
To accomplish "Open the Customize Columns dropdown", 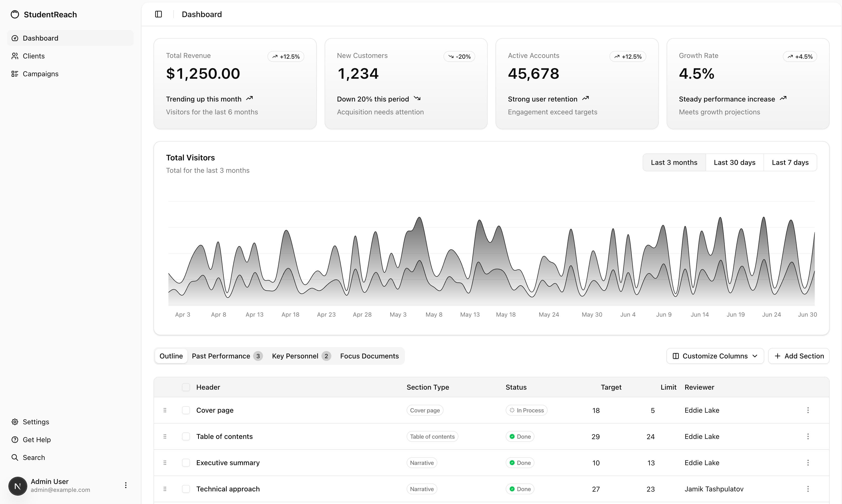I will (x=715, y=356).
